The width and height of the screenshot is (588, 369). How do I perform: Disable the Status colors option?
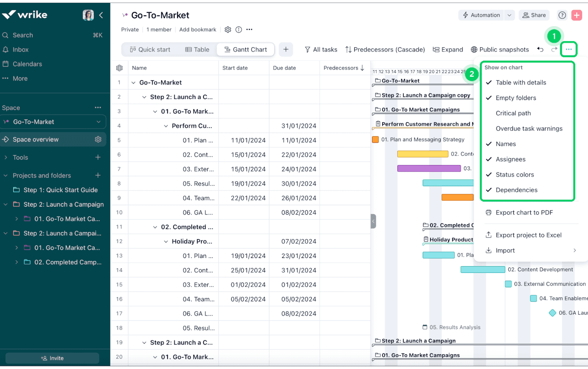pyautogui.click(x=514, y=175)
